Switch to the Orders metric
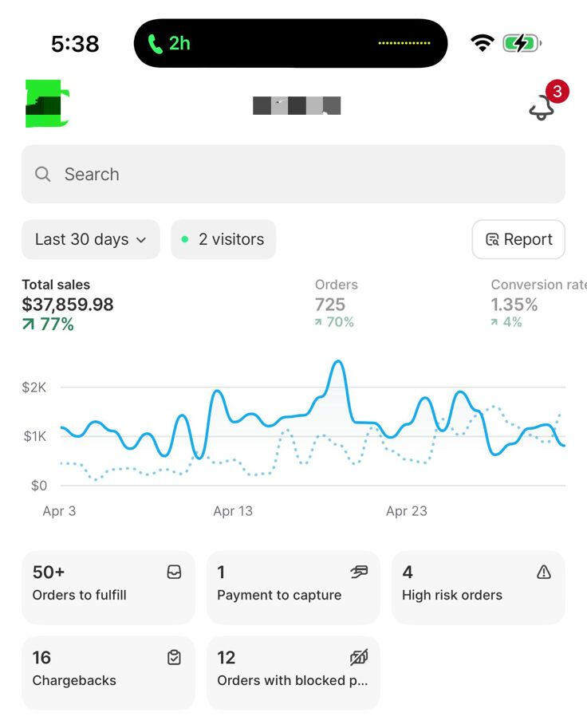The image size is (587, 728). click(335, 304)
